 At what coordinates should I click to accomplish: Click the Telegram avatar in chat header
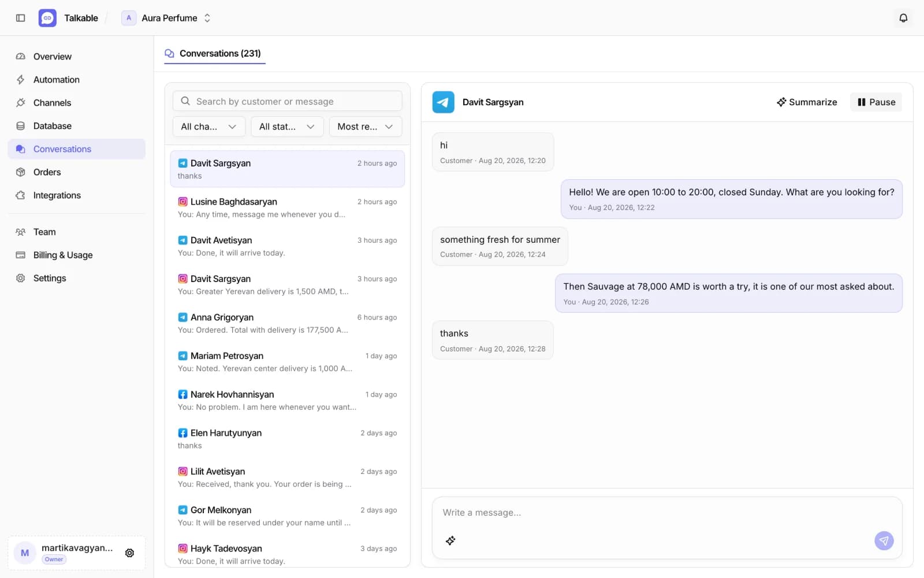[444, 102]
